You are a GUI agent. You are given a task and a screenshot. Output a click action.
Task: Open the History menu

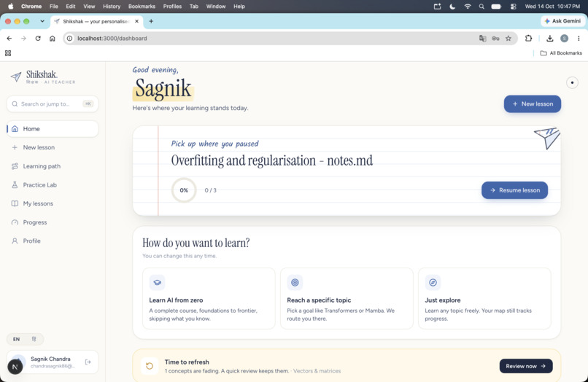(x=112, y=7)
